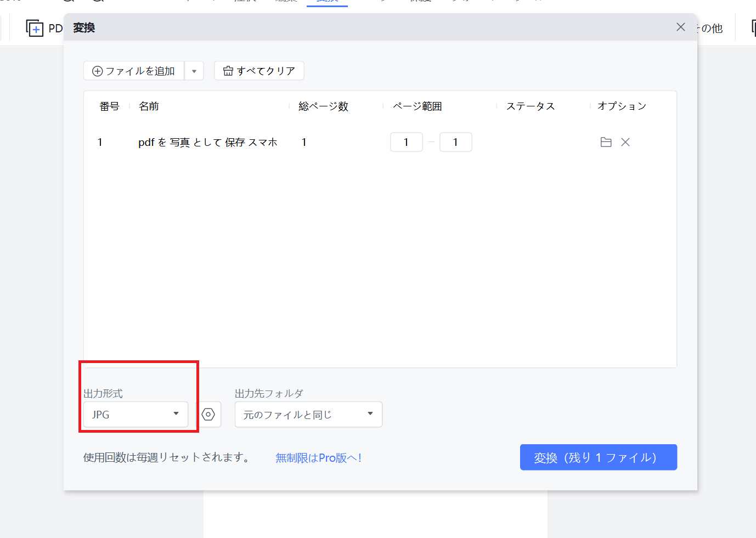The image size is (756, 538).
Task: Open the 出力先フォルダ destination dropdown
Action: (x=308, y=414)
